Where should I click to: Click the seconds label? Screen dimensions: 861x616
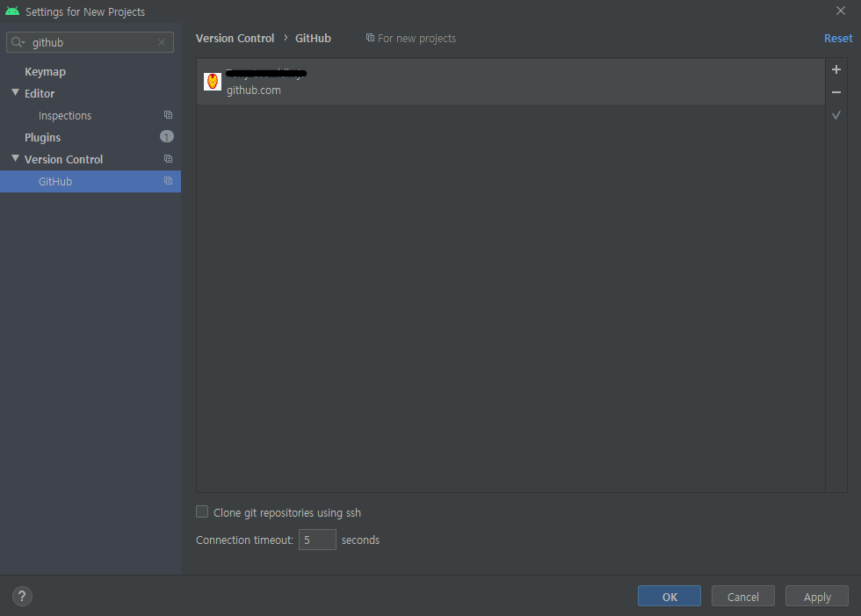tap(360, 540)
